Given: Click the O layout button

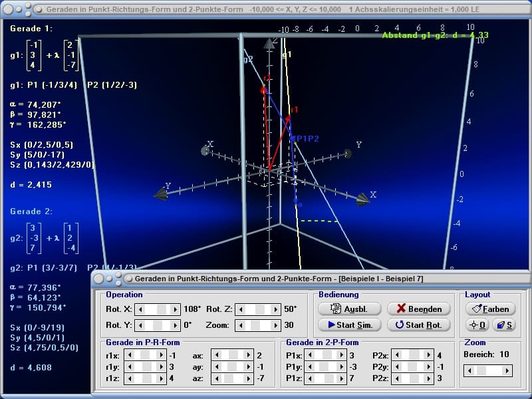Looking at the screenshot, I should point(477,325).
